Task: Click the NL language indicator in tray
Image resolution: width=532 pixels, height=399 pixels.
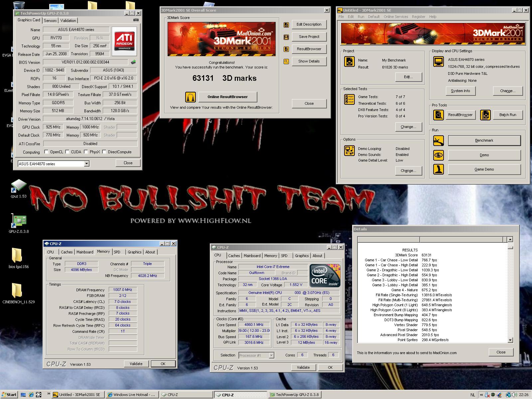Action: click(472, 395)
